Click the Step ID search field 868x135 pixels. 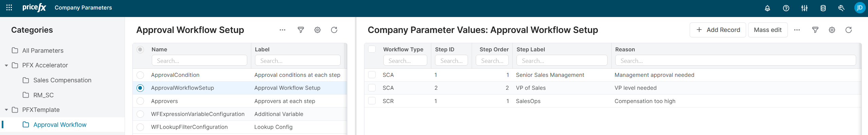tap(451, 61)
